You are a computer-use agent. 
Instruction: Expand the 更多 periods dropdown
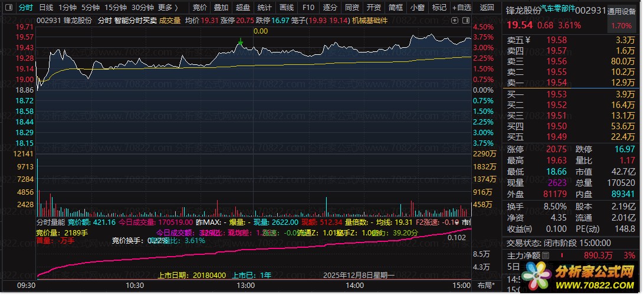[168, 8]
